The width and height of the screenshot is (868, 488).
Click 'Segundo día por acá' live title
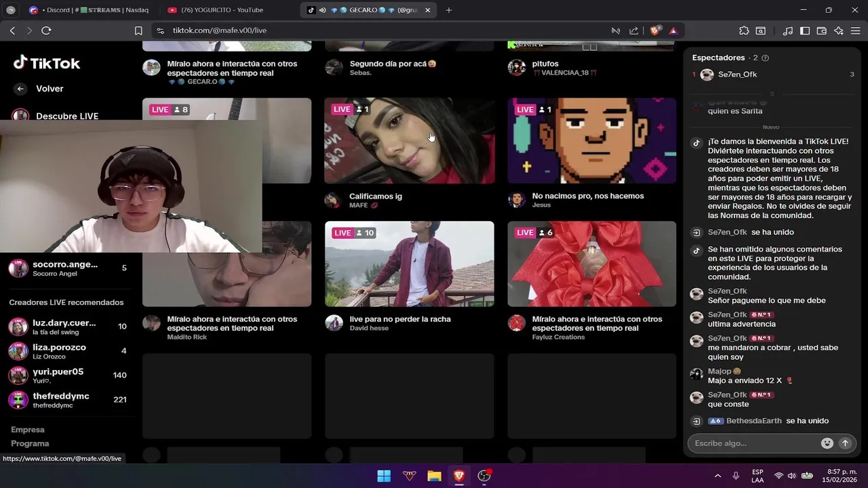point(393,64)
